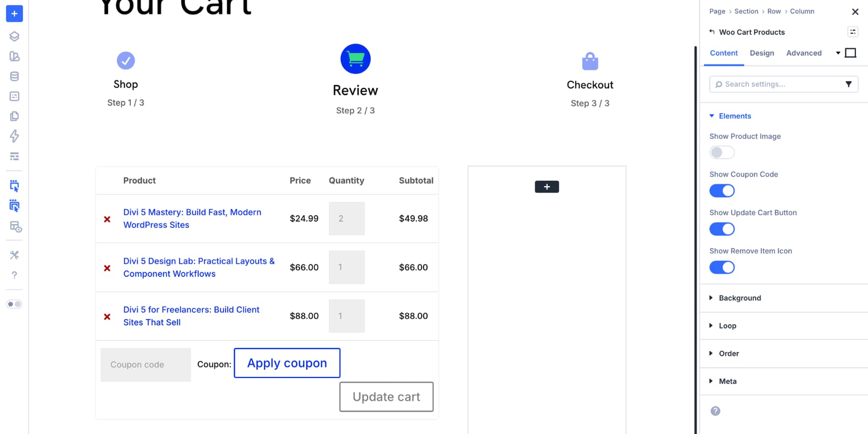Open the database variables icon in sidebar
Screen dimensions: 868x434
[14, 76]
